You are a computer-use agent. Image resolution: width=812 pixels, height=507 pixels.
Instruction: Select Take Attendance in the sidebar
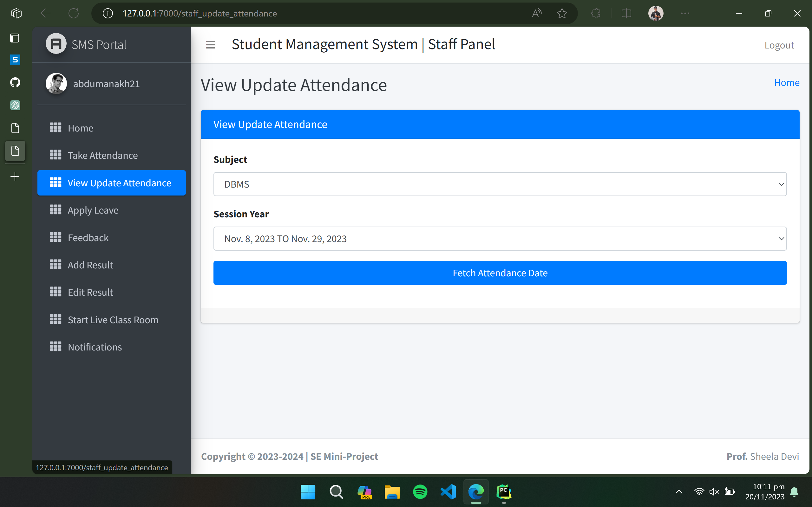103,155
